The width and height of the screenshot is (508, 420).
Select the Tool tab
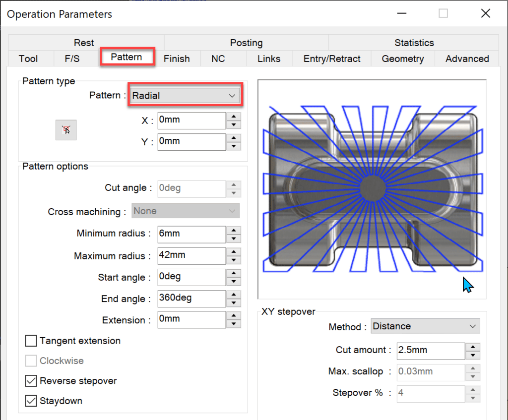27,59
